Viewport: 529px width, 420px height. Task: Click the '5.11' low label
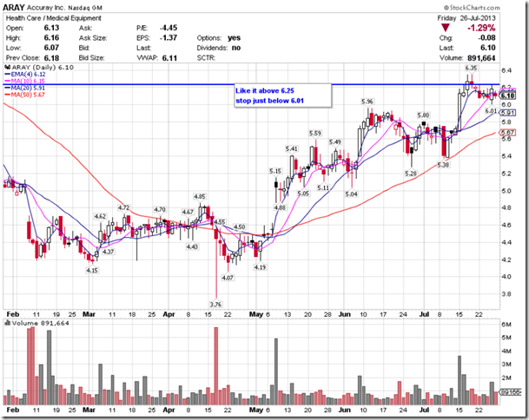coord(323,187)
